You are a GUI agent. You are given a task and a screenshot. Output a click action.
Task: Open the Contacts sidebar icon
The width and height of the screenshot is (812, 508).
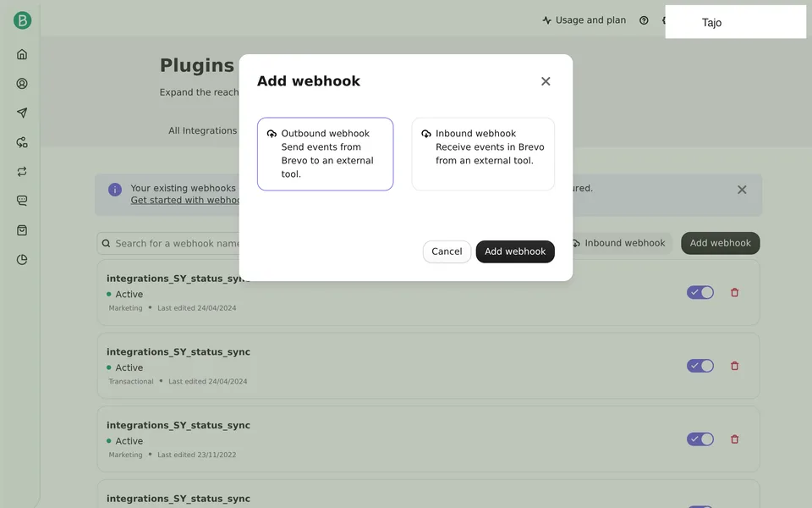(22, 84)
